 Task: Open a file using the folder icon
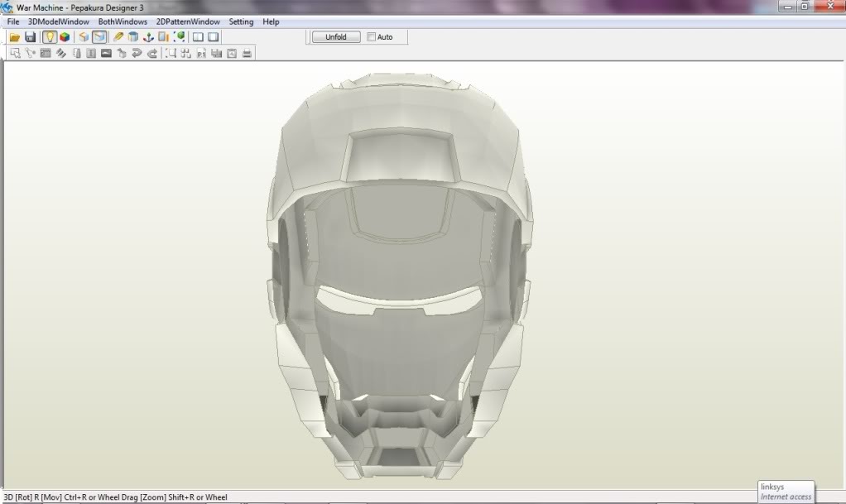[x=15, y=37]
